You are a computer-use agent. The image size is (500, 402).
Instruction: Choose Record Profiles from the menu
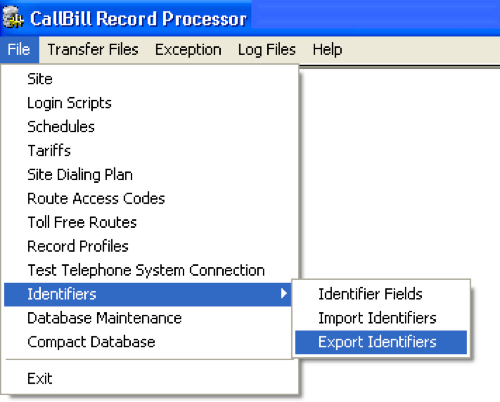[x=149, y=246]
